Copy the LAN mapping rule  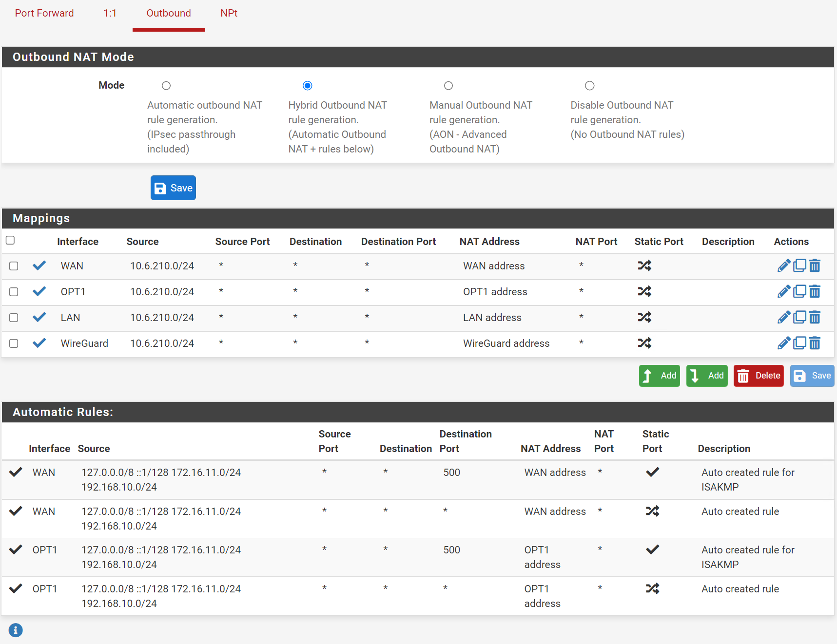pos(799,317)
